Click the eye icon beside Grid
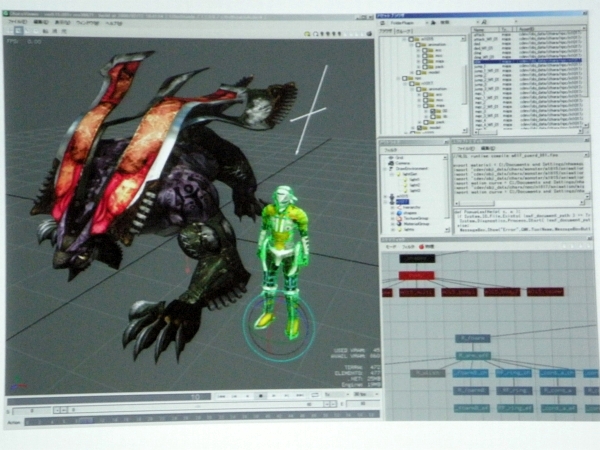The height and width of the screenshot is (450, 600). (391, 158)
